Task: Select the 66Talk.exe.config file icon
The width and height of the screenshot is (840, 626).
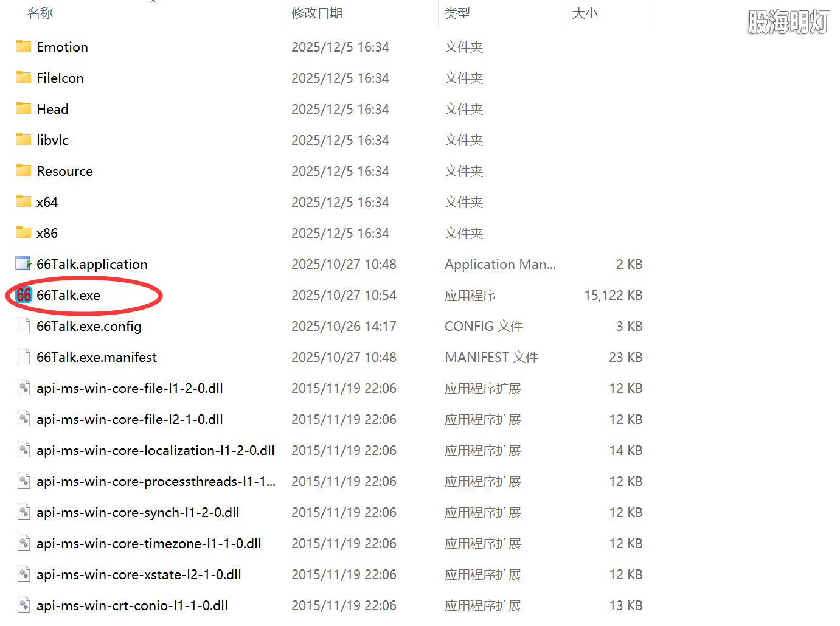Action: tap(24, 326)
